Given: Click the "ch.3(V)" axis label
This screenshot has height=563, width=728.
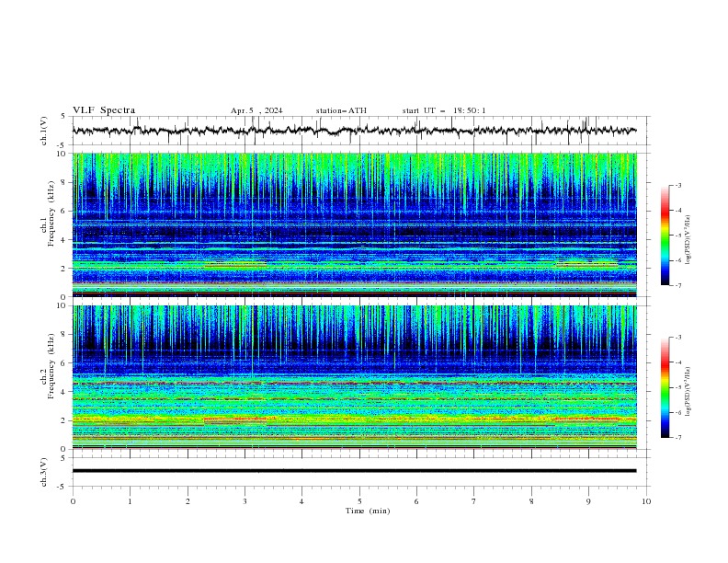Looking at the screenshot, I should 44,472.
